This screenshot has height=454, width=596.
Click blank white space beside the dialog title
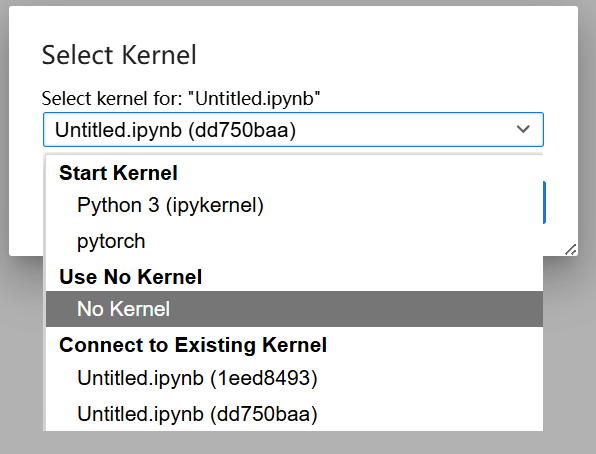point(380,55)
